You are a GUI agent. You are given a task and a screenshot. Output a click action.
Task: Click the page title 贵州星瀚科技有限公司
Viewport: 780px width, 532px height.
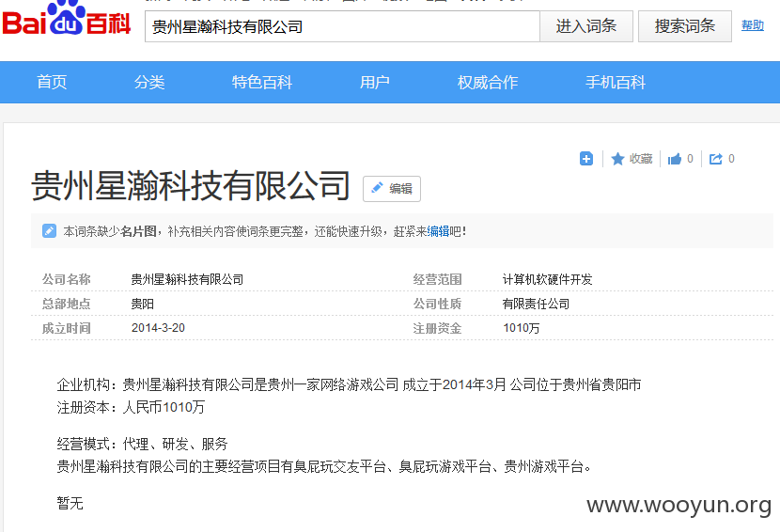tap(191, 186)
